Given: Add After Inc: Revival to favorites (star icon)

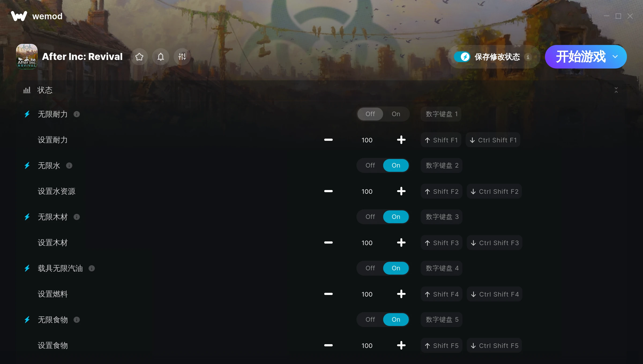Looking at the screenshot, I should coord(139,57).
